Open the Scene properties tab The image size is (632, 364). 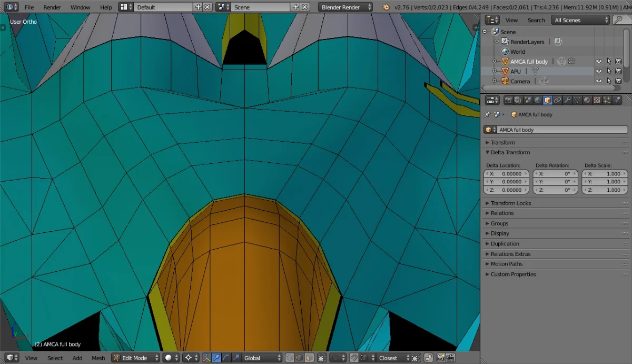coord(528,100)
